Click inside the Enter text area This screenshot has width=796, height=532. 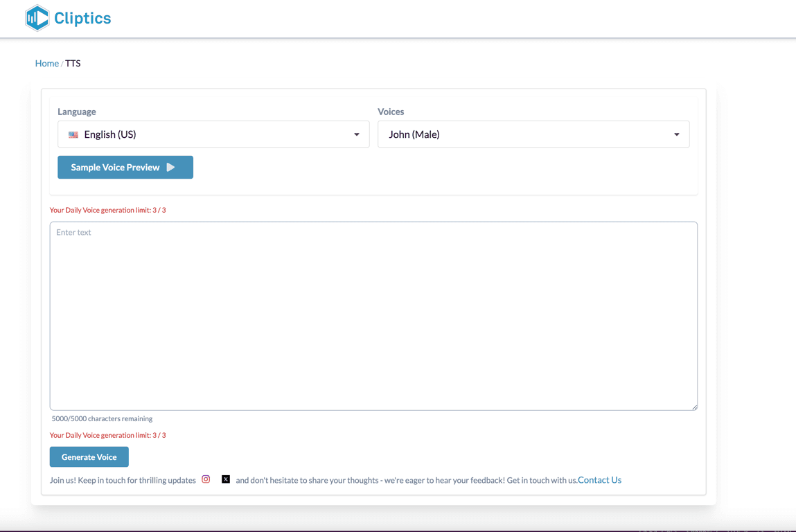[373, 315]
